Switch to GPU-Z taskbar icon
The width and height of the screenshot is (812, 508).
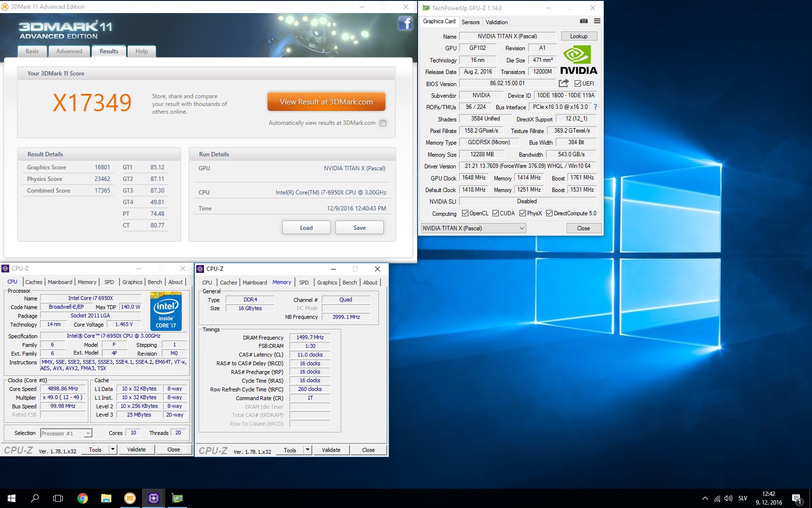click(177, 498)
